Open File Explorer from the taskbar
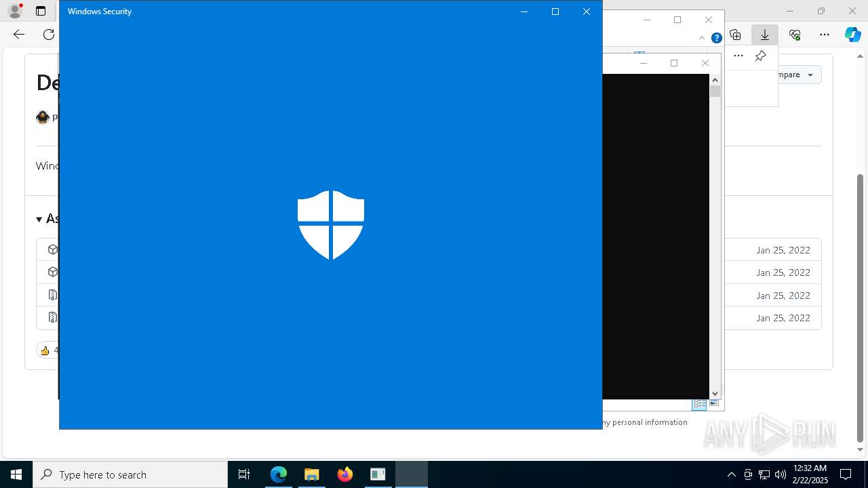The height and width of the screenshot is (488, 868). [311, 474]
